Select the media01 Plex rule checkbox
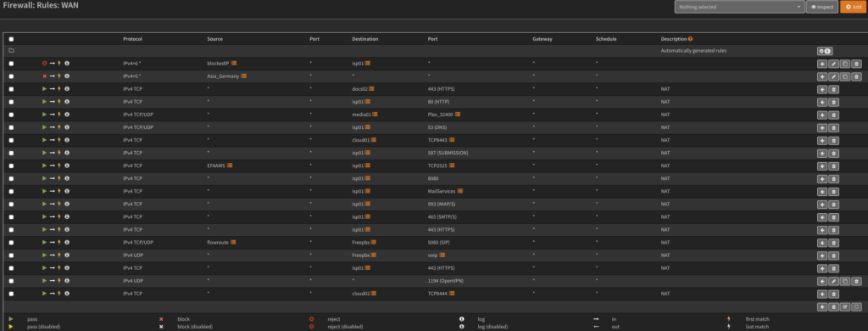 coord(11,115)
